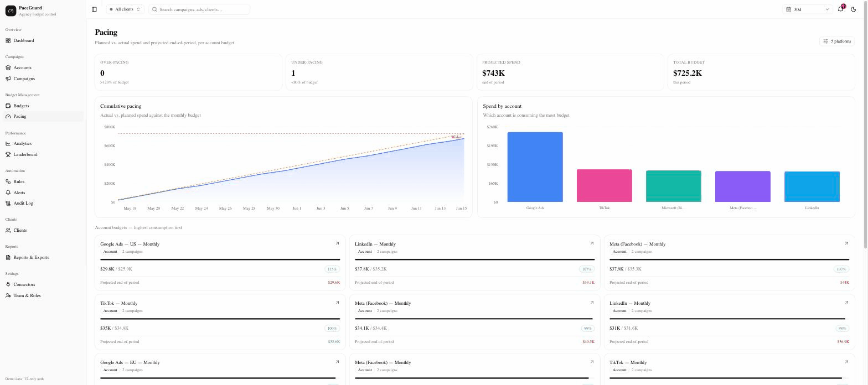Open the notifications bell
Viewport: 868px width, 385px height.
pyautogui.click(x=840, y=9)
